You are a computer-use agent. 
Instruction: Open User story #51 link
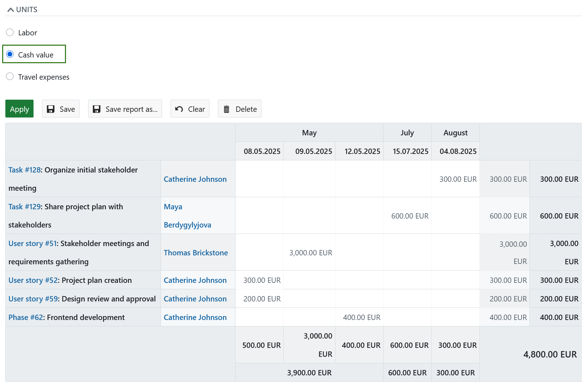32,243
